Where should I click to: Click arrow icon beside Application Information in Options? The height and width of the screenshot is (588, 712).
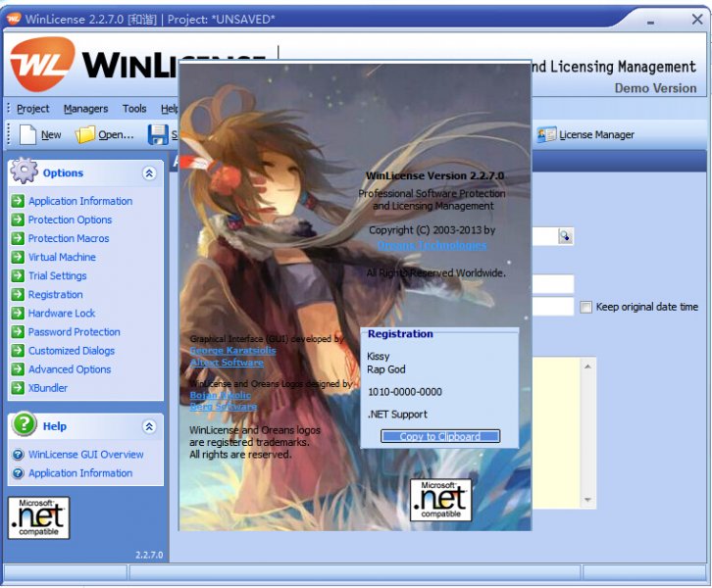tap(18, 201)
